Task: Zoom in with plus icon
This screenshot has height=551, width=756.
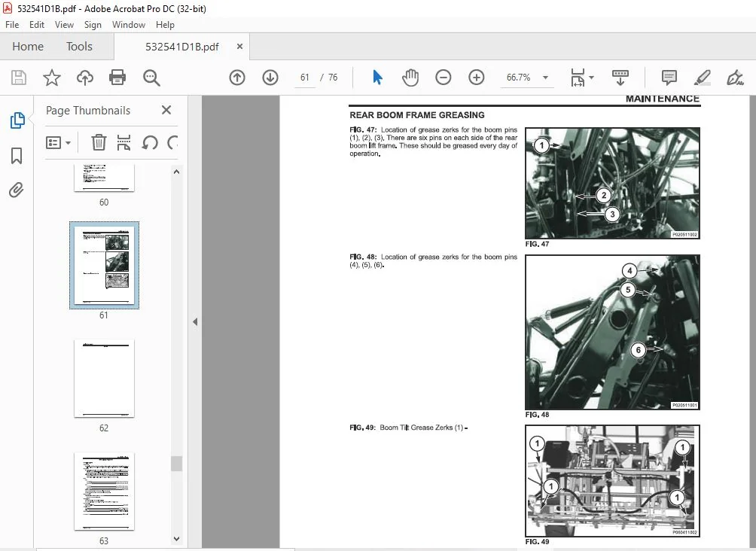Action: (x=477, y=78)
